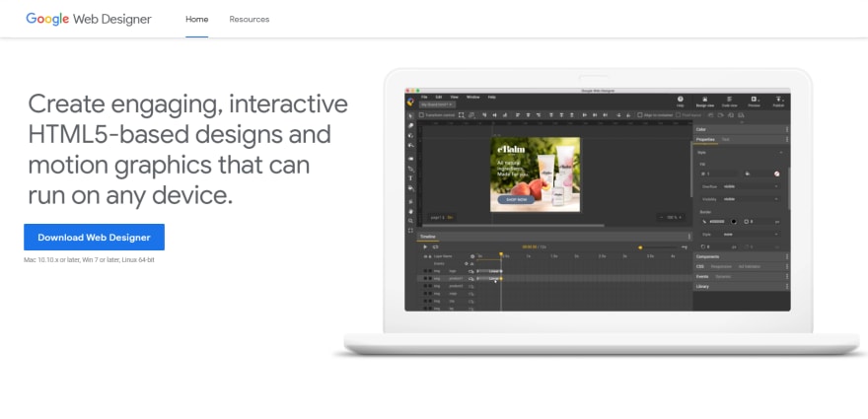Select the Text tool
The height and width of the screenshot is (419, 868).
(x=410, y=178)
